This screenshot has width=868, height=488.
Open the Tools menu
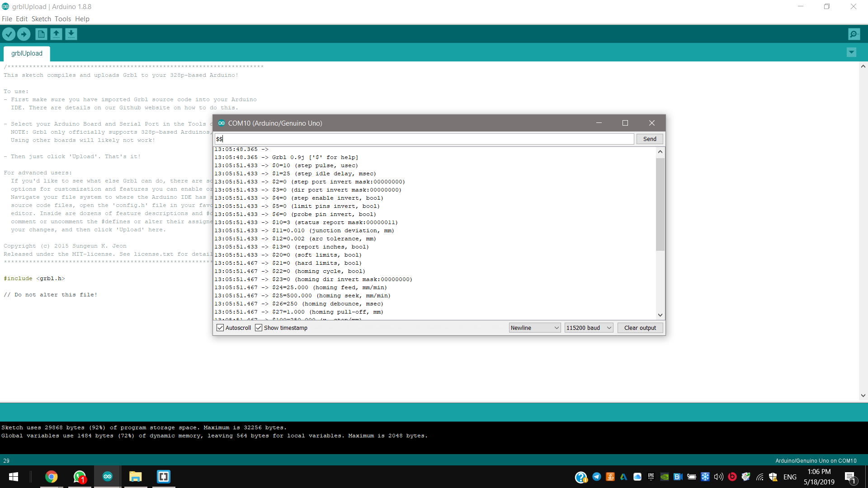pos(63,19)
